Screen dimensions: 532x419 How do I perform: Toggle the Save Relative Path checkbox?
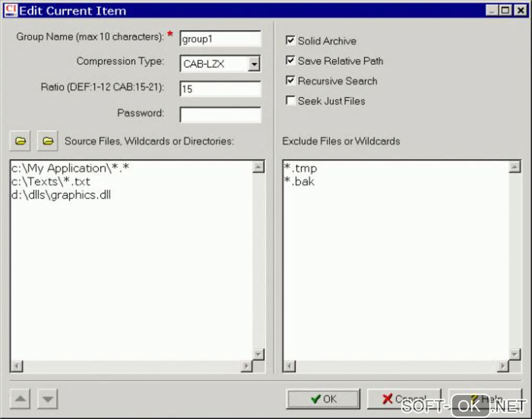tap(290, 60)
